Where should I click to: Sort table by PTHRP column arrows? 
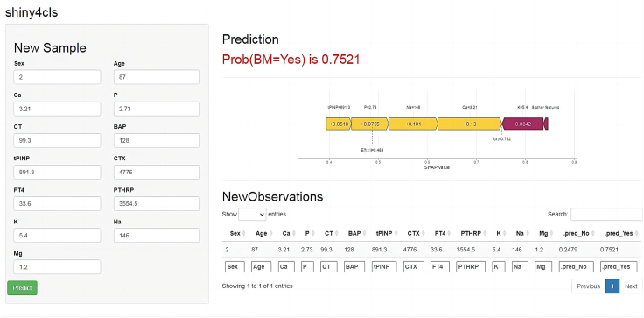(485, 233)
